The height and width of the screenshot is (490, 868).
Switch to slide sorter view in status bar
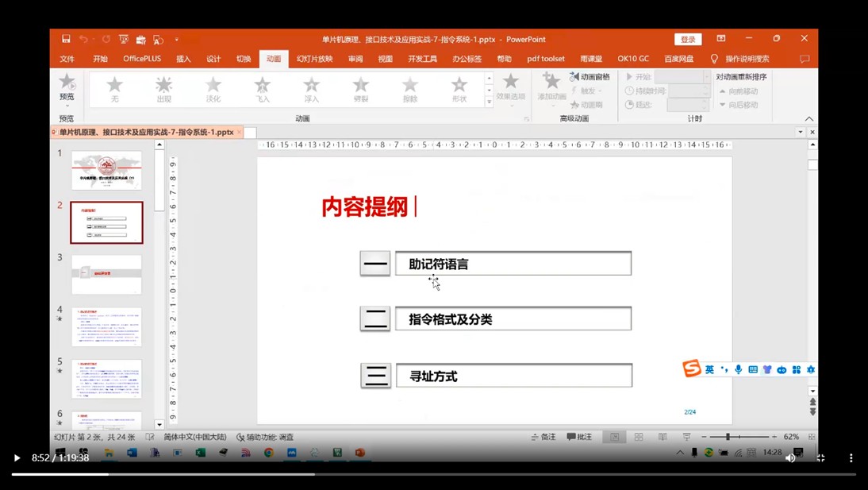[x=639, y=437]
